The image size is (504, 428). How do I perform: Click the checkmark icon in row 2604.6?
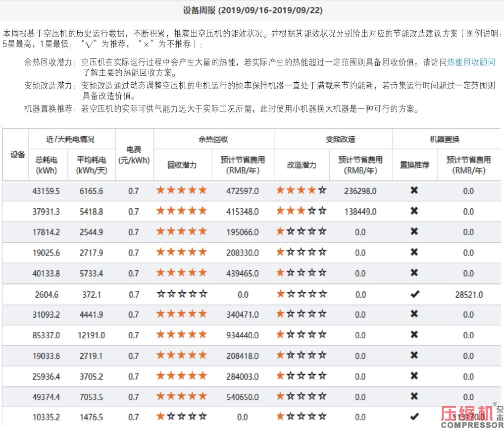[x=415, y=294]
